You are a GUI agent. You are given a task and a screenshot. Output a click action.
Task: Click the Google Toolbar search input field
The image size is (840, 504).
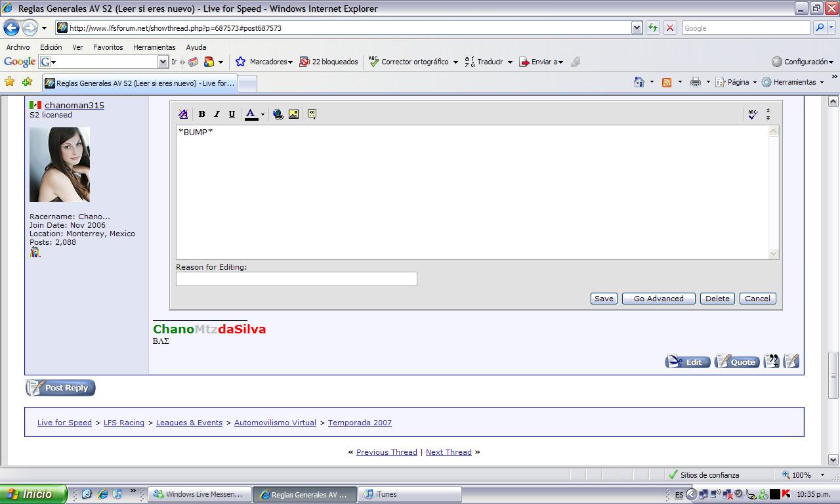[x=104, y=62]
